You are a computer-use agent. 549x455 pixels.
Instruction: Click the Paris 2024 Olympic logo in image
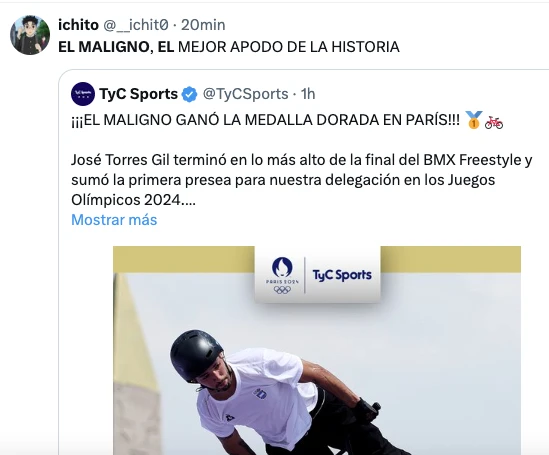point(282,275)
